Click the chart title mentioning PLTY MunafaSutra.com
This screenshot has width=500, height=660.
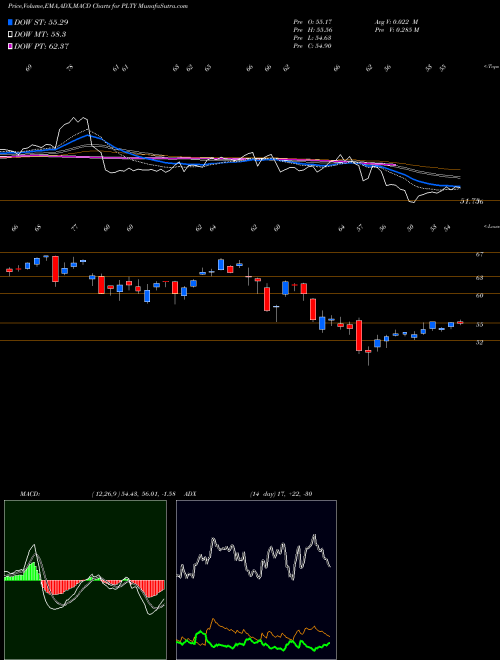[98, 6]
